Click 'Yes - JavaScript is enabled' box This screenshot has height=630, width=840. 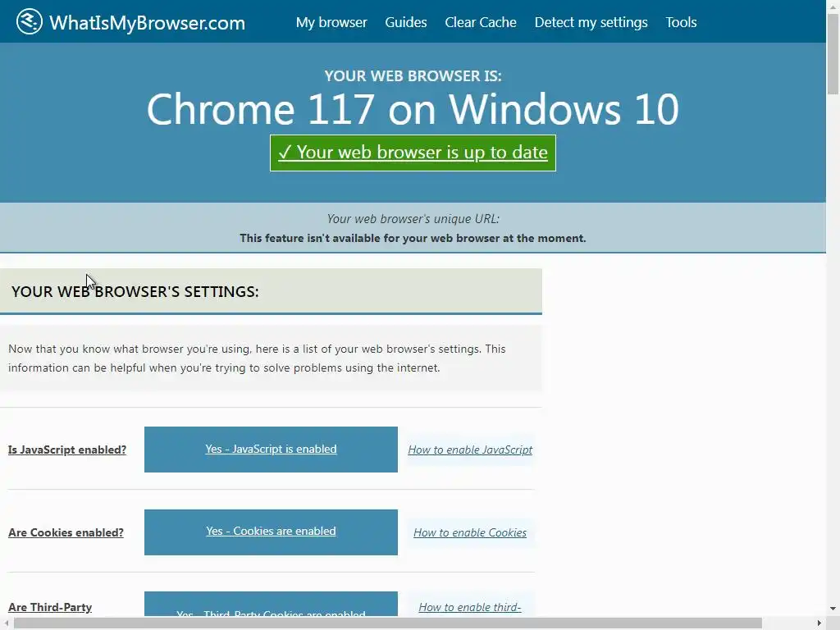coord(271,450)
